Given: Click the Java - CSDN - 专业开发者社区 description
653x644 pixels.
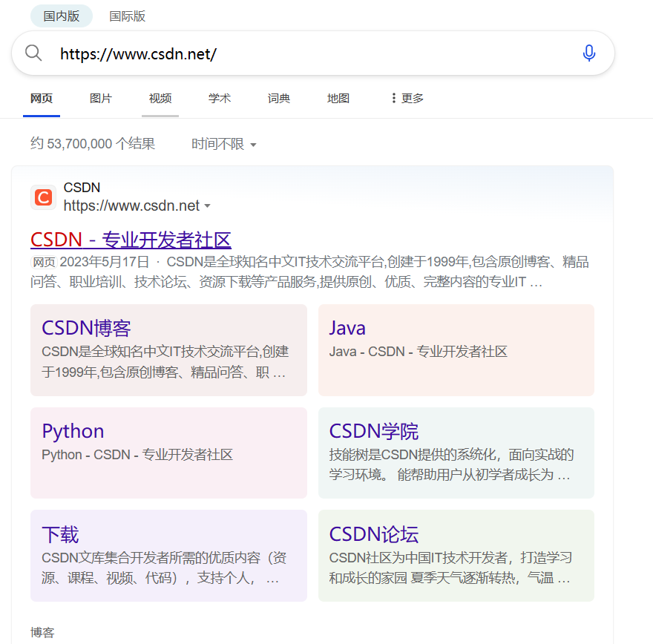Looking at the screenshot, I should coord(418,352).
